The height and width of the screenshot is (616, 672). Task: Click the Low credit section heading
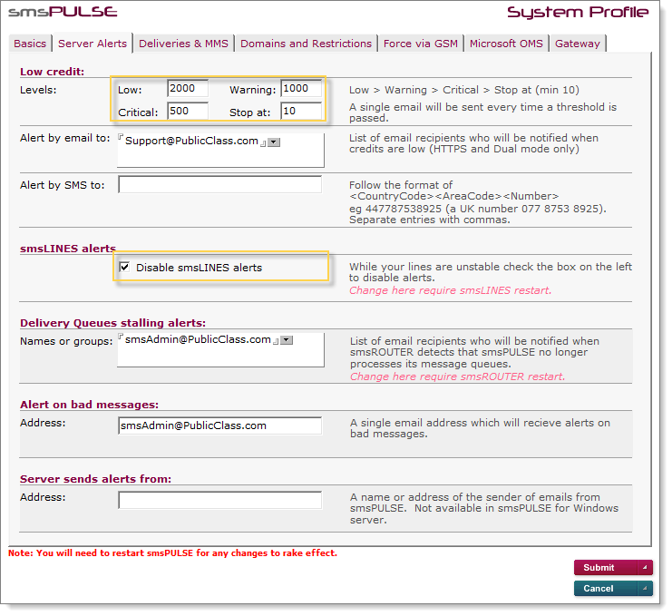tap(53, 72)
